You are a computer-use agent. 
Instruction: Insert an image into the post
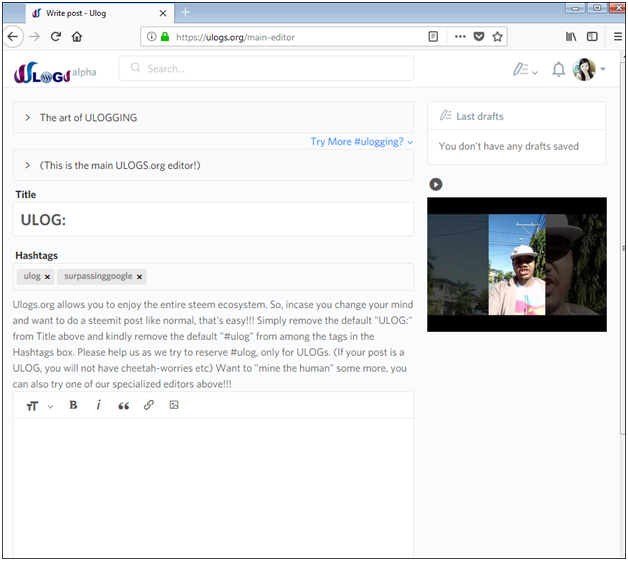(174, 405)
